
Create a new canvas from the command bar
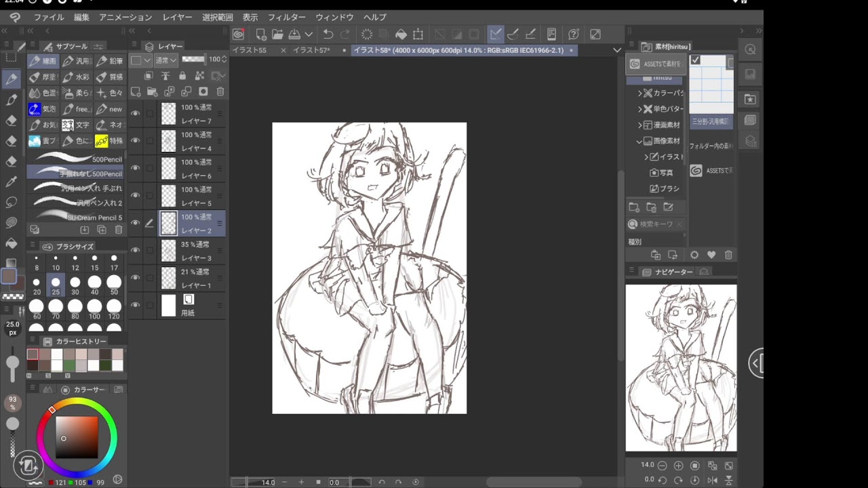pos(261,34)
